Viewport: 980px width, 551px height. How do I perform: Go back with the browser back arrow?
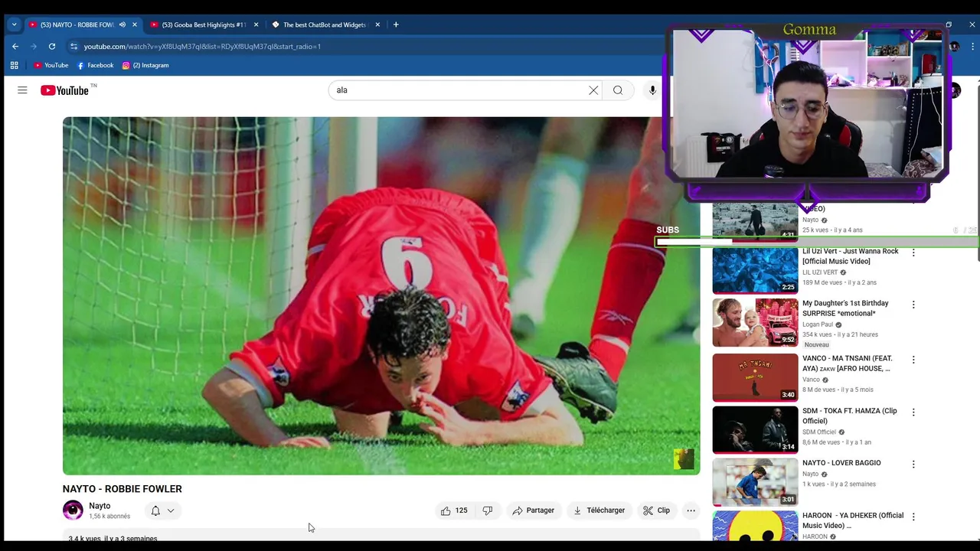15,46
